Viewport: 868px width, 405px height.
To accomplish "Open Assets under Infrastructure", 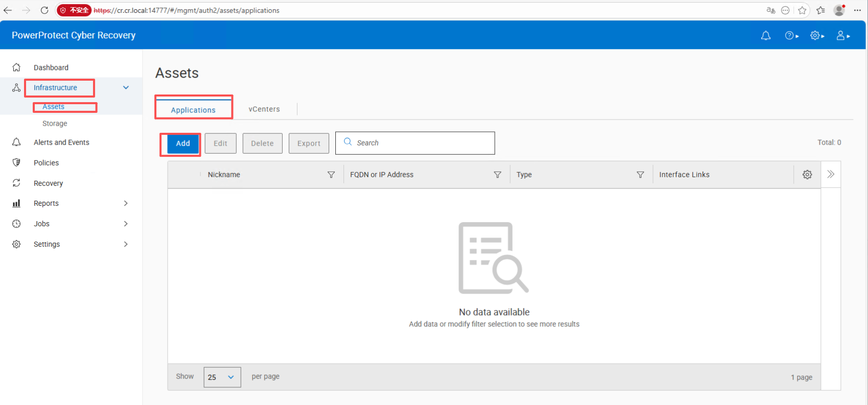I will coord(53,107).
